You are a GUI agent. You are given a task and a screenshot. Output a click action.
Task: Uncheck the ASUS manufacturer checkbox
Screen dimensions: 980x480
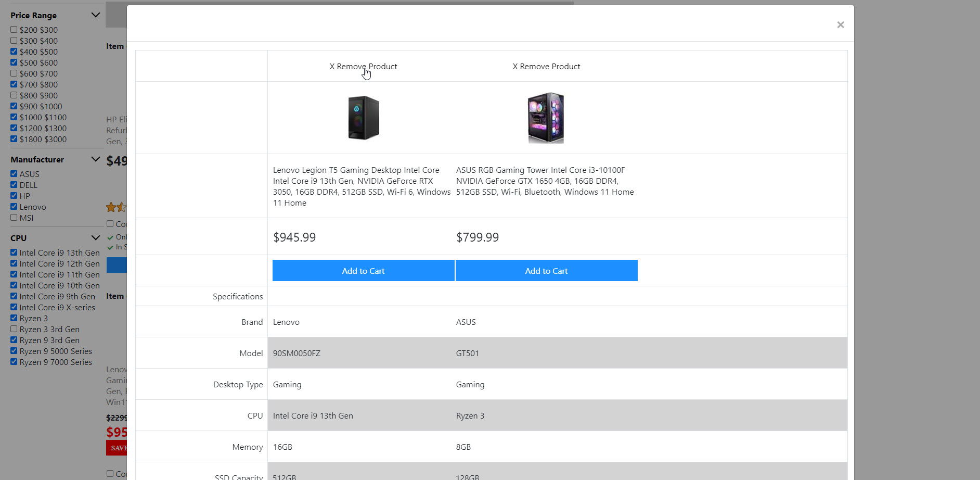pos(14,174)
